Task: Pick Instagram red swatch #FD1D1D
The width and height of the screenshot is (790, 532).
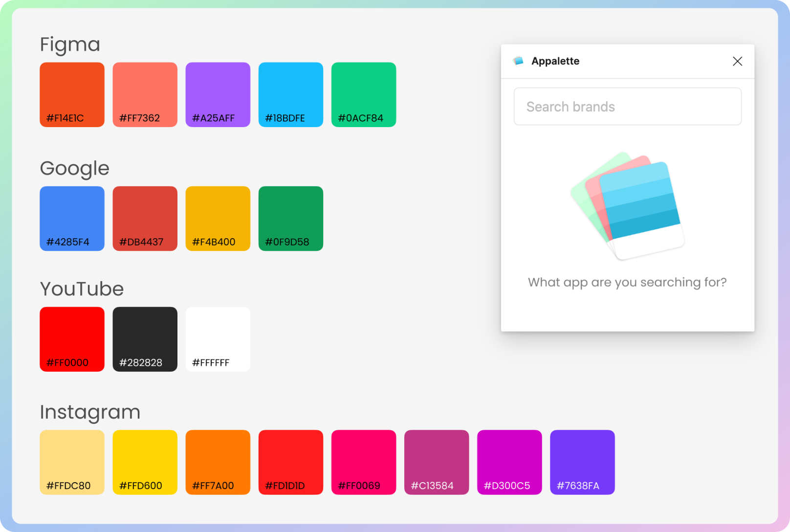Action: click(x=290, y=462)
